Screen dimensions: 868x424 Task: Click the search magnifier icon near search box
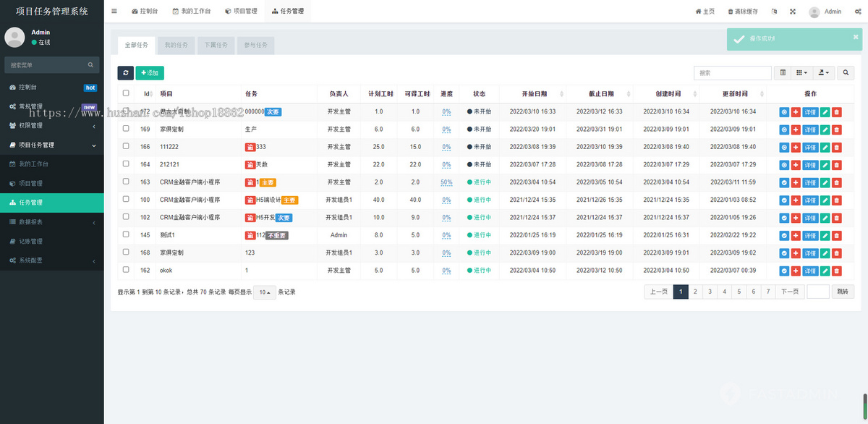click(x=845, y=73)
